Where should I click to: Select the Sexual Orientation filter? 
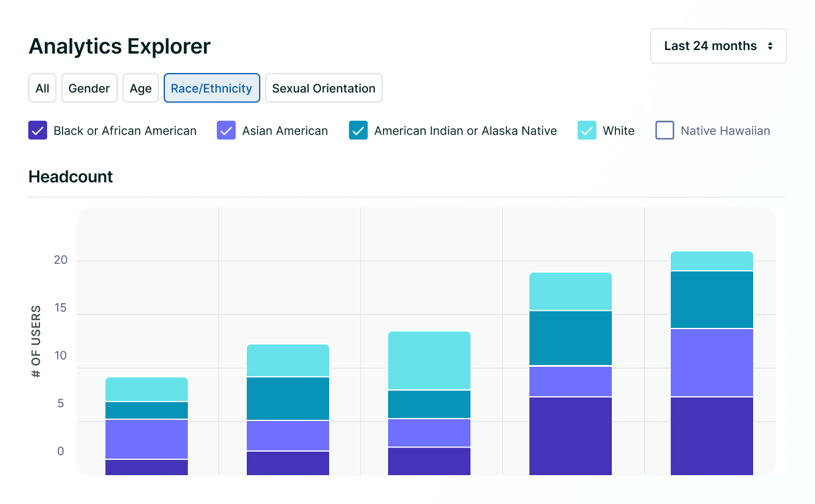click(323, 88)
